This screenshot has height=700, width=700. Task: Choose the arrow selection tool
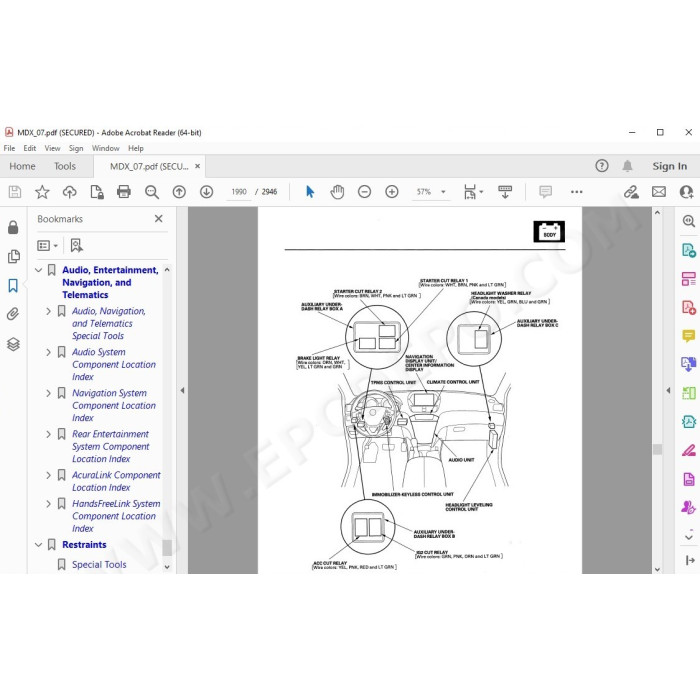click(x=310, y=192)
